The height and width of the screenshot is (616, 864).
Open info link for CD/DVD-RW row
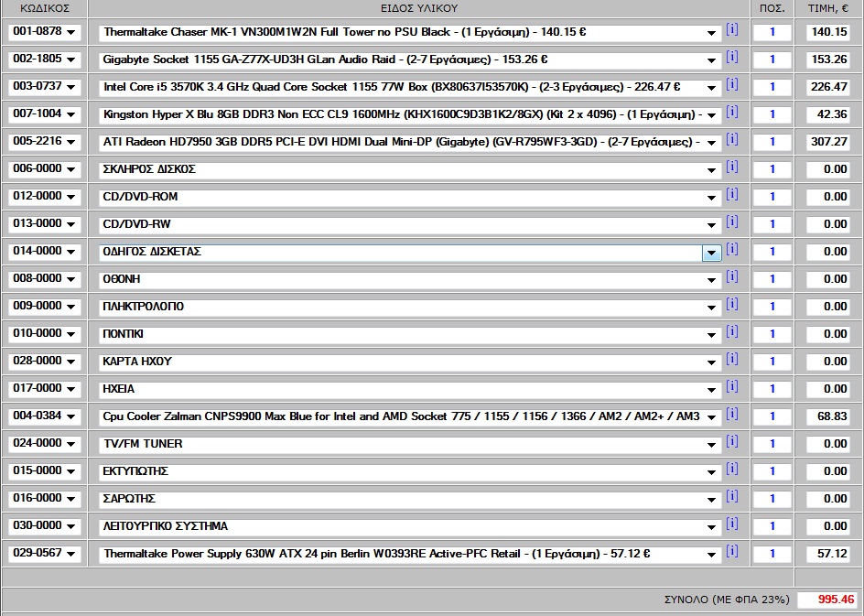point(732,222)
